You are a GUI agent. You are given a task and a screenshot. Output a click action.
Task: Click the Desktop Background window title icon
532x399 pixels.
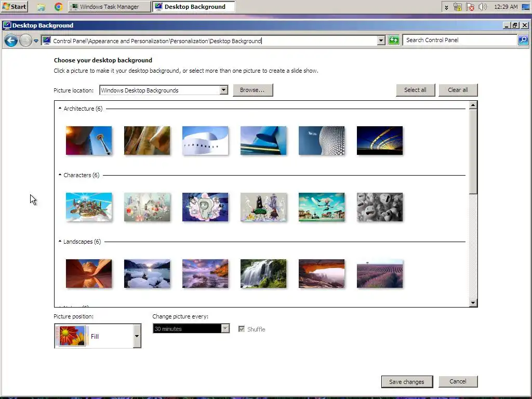pos(7,25)
